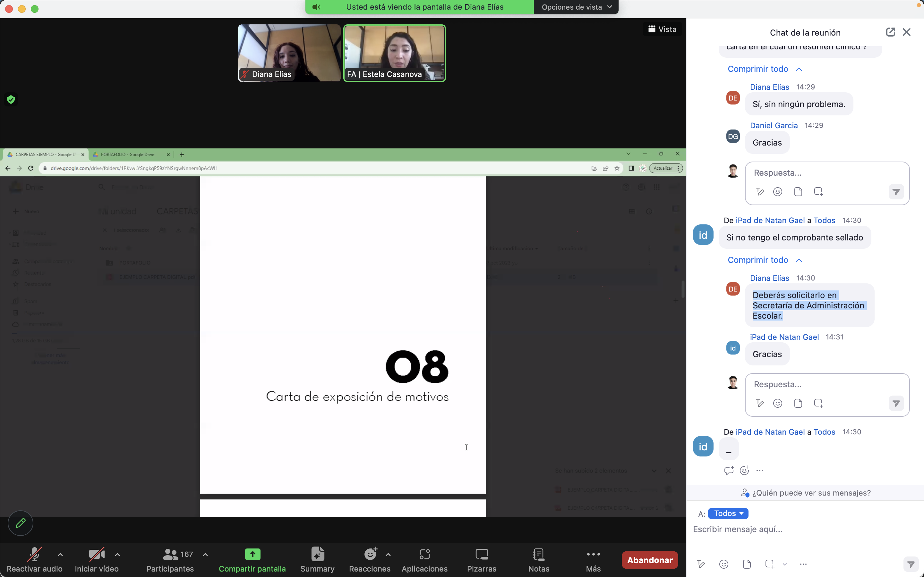924x577 pixels.
Task: Open the Pizarras whiteboard tool
Action: 482,559
